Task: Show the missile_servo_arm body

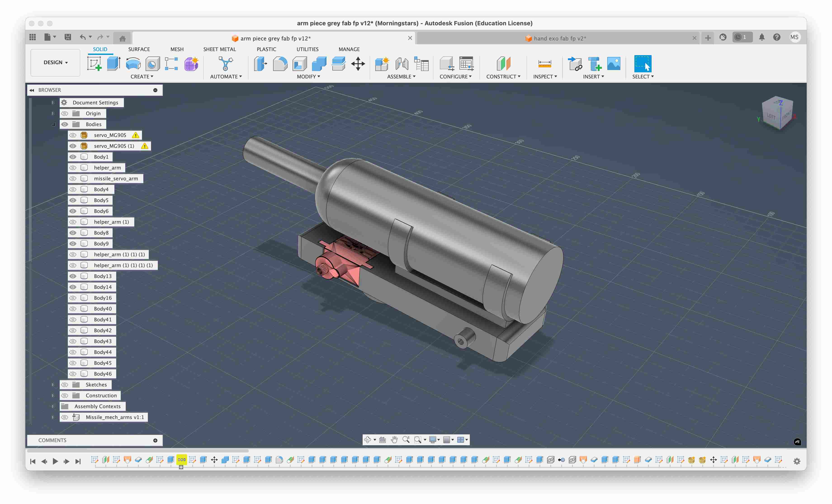Action: [x=73, y=178]
